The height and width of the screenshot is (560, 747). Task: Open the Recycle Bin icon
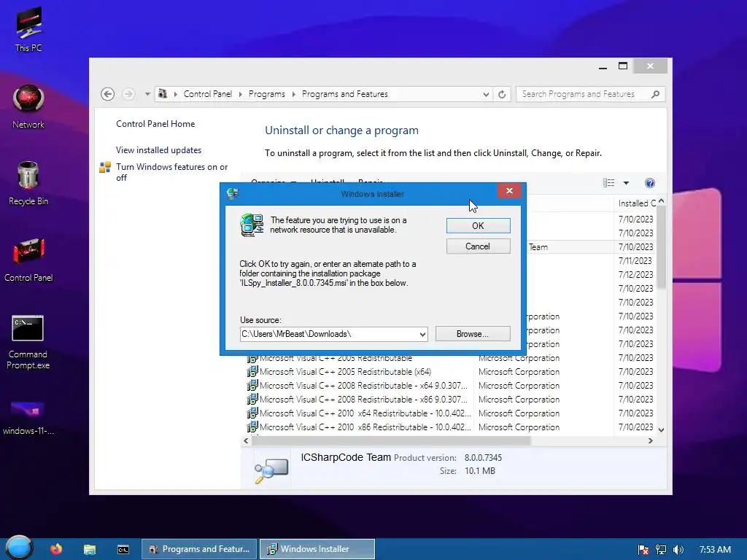pyautogui.click(x=28, y=183)
